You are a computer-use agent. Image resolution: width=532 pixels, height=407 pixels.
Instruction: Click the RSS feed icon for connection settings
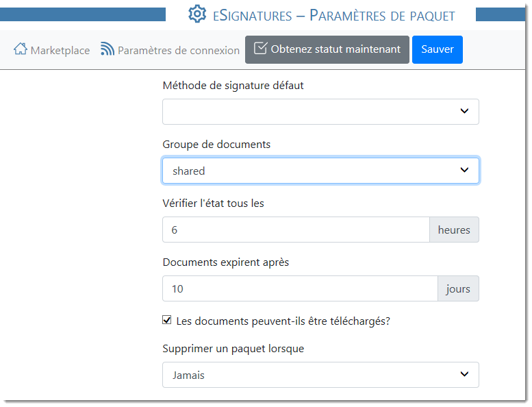pyautogui.click(x=107, y=49)
